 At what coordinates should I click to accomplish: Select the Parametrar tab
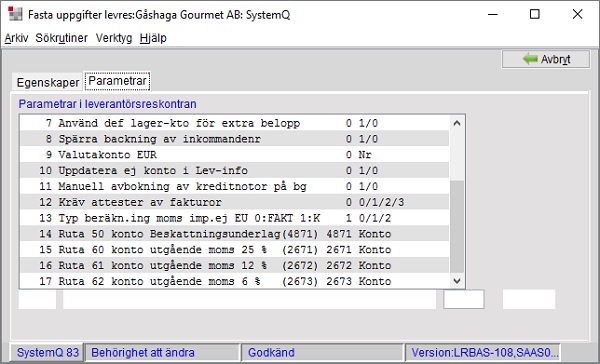117,81
